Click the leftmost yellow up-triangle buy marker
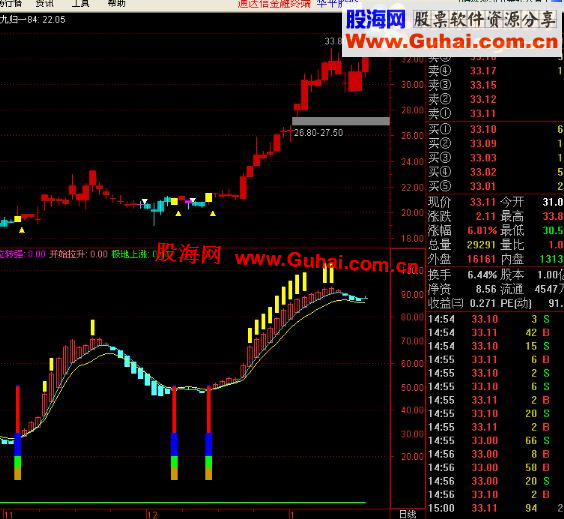564x519 pixels. pyautogui.click(x=22, y=230)
